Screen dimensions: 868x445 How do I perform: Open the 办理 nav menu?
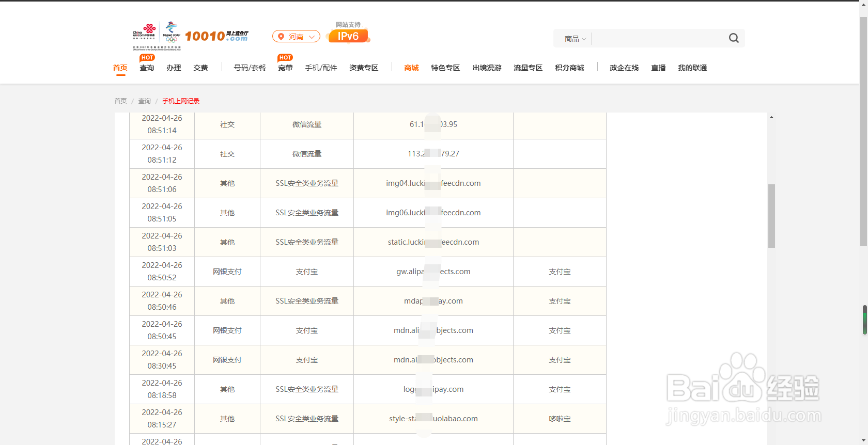point(174,68)
